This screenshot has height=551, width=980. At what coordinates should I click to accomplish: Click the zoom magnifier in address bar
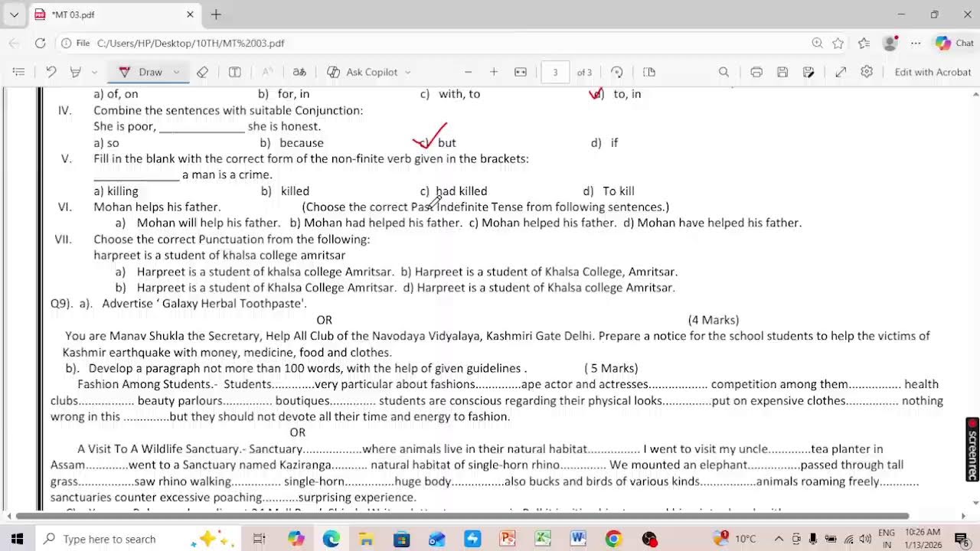pyautogui.click(x=817, y=43)
